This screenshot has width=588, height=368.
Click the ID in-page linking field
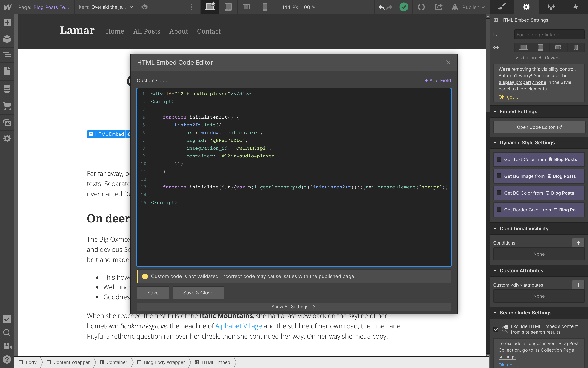549,35
